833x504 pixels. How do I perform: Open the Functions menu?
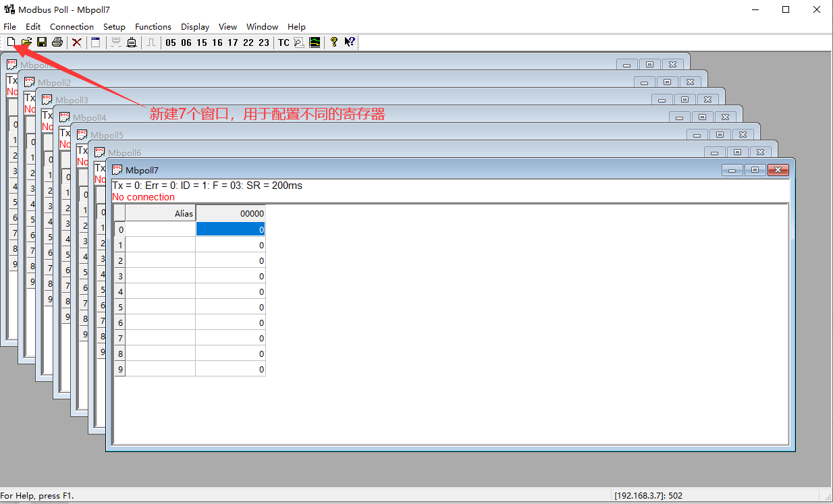153,27
